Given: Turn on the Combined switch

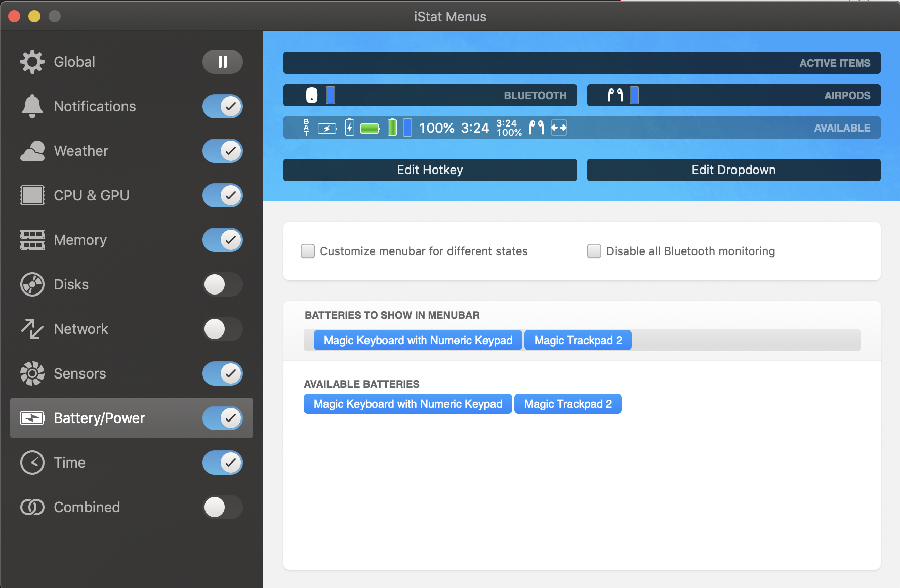Looking at the screenshot, I should click(x=223, y=507).
